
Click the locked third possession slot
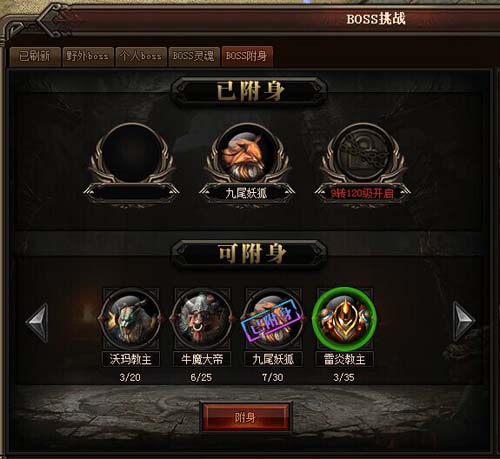click(363, 154)
